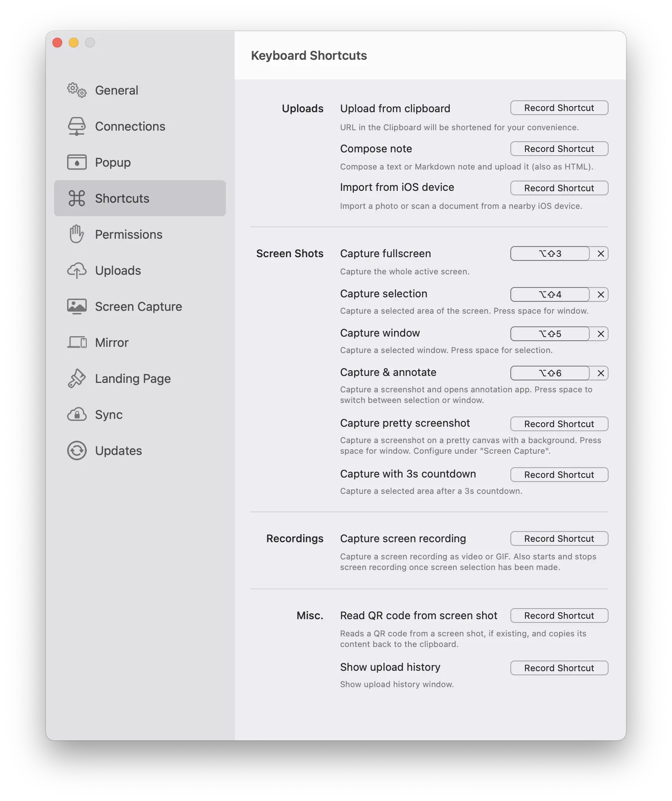Remove the Capture selection shortcut
Viewport: 672px width, 801px height.
600,294
